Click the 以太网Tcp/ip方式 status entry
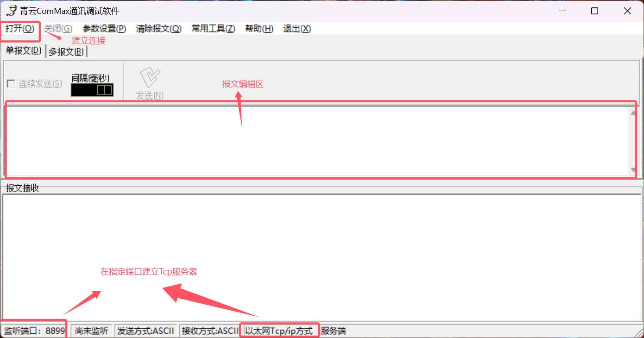 click(279, 331)
